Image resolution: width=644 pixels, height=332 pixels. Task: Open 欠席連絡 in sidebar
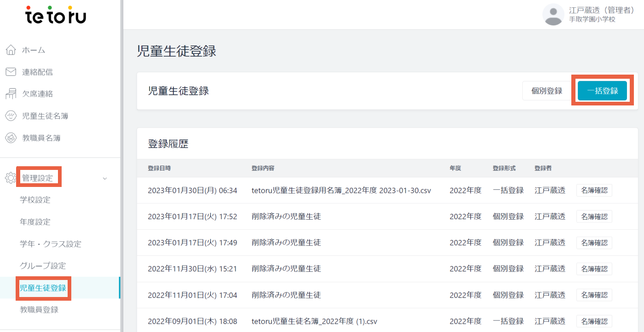37,93
